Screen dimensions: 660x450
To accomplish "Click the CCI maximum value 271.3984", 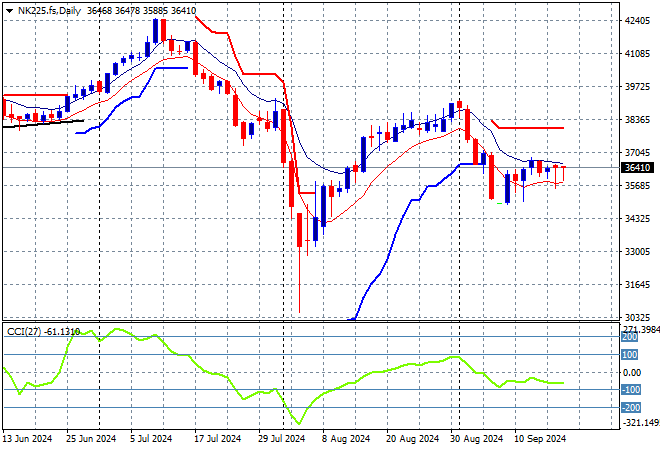I will 641,329.
